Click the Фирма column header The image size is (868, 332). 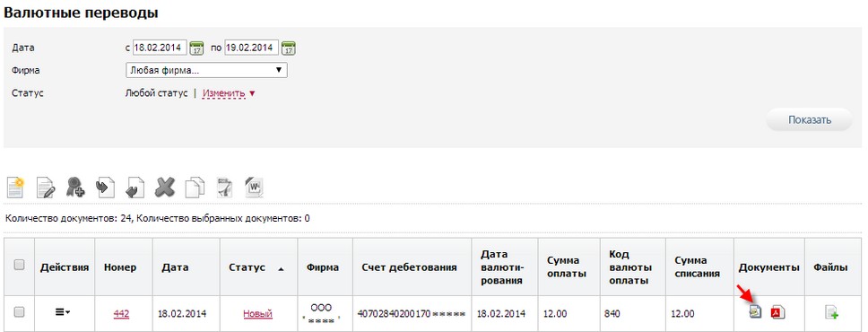point(323,267)
